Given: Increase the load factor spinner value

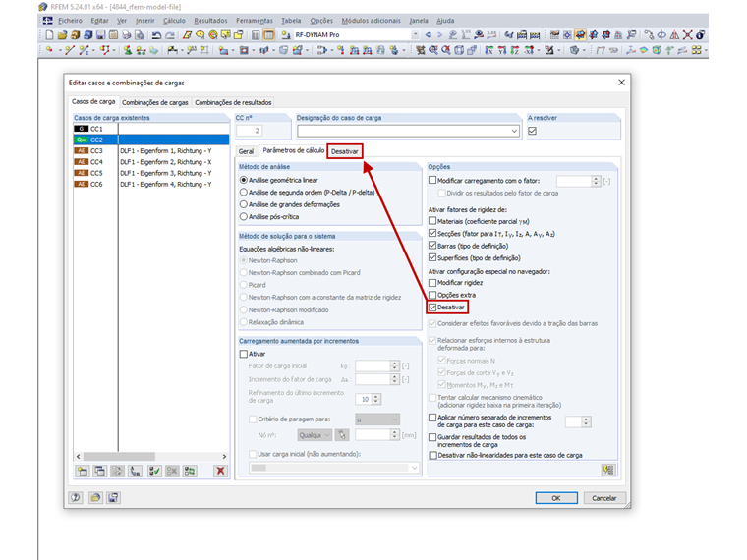Looking at the screenshot, I should coord(596,179).
